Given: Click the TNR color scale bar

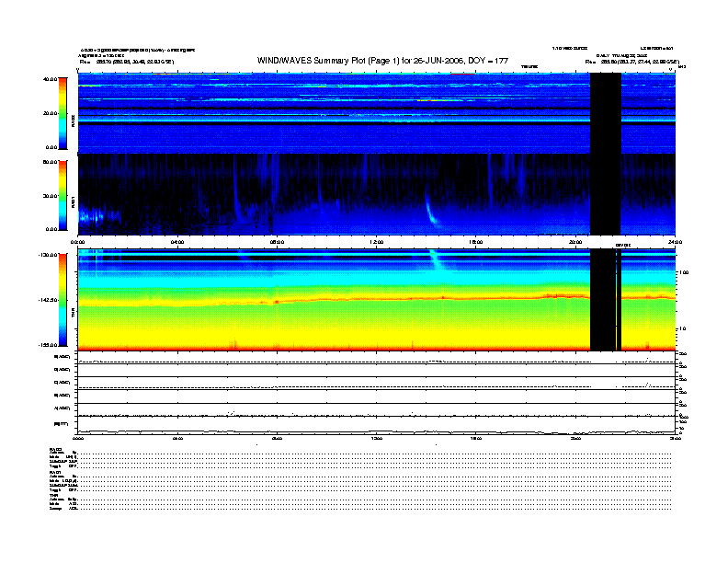Looking at the screenshot, I should [63, 300].
